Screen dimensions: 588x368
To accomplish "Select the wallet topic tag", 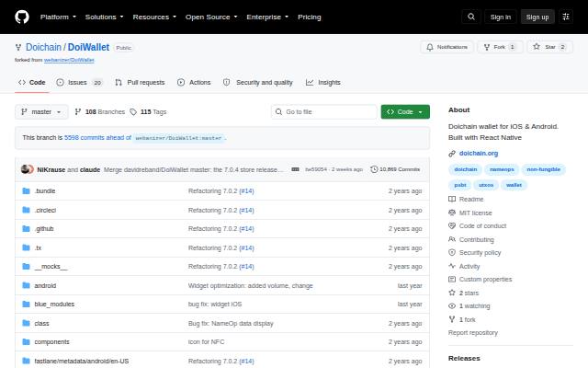I will (x=514, y=185).
